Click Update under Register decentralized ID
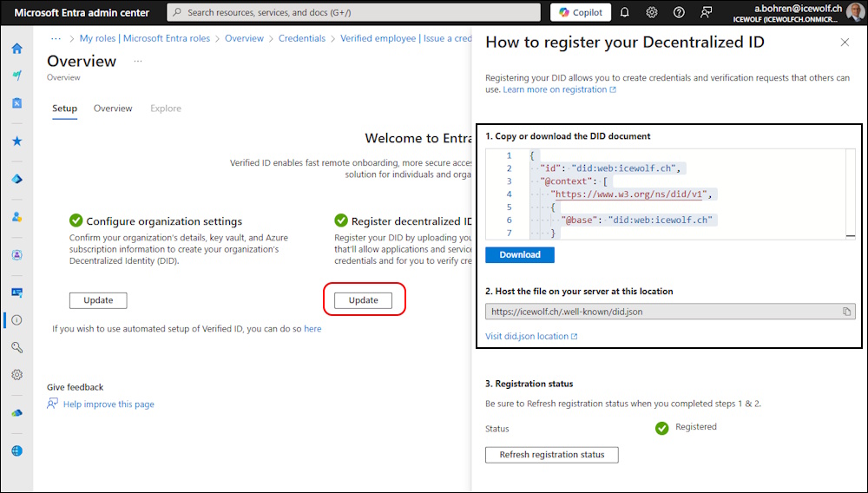Screen dimensions: 868x493 363,300
